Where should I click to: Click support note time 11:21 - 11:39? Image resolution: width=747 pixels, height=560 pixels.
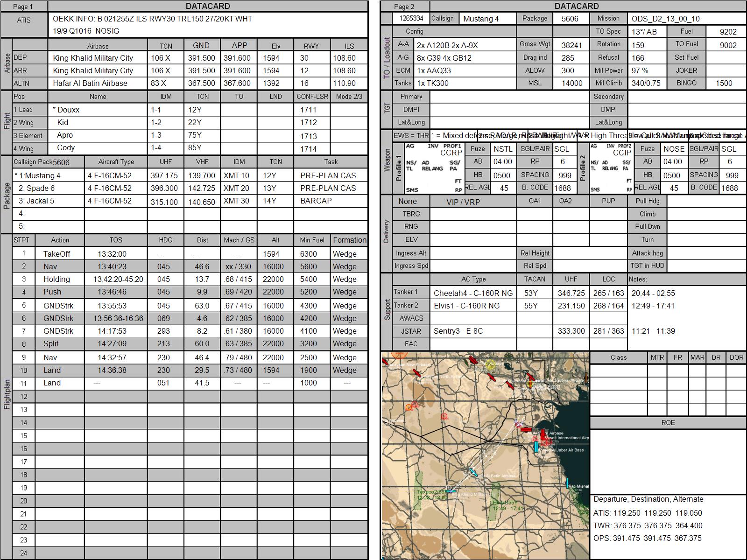[653, 331]
